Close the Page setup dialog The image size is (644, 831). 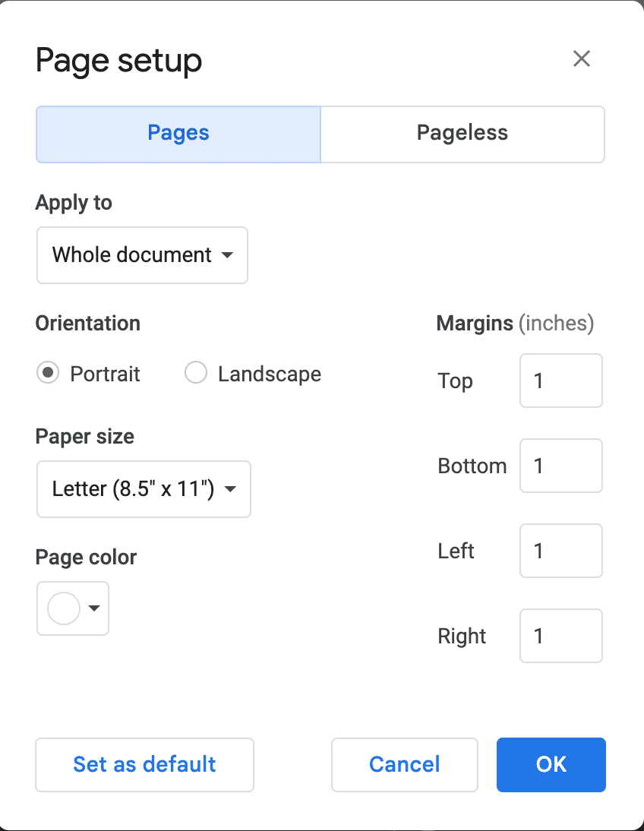[581, 58]
